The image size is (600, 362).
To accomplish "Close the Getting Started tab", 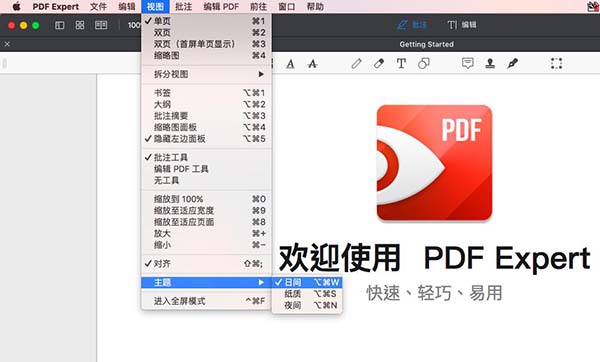I will click(7, 44).
